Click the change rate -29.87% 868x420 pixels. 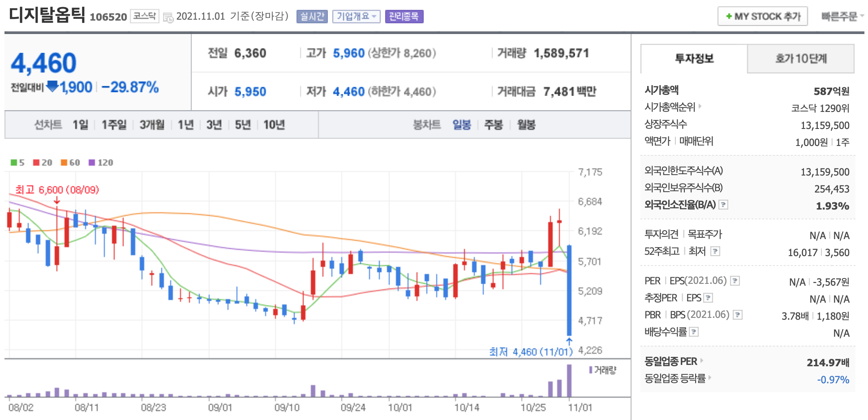[x=130, y=87]
